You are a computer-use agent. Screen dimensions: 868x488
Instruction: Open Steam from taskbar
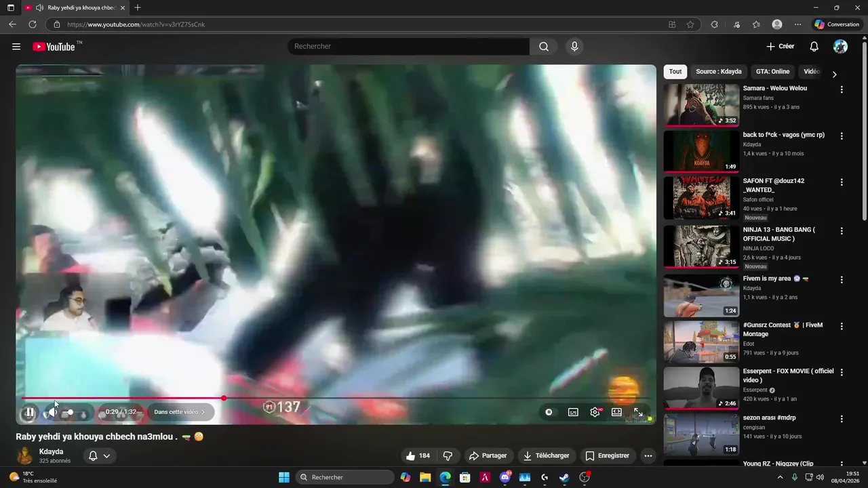click(564, 477)
